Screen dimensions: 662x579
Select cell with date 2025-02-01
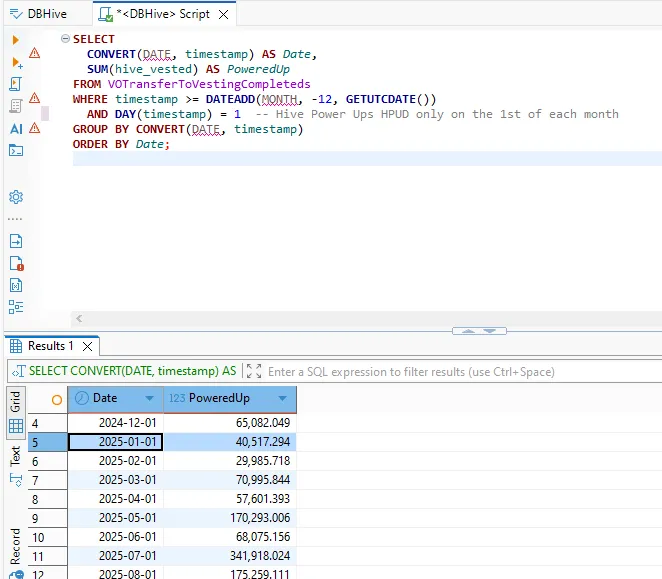coord(116,461)
